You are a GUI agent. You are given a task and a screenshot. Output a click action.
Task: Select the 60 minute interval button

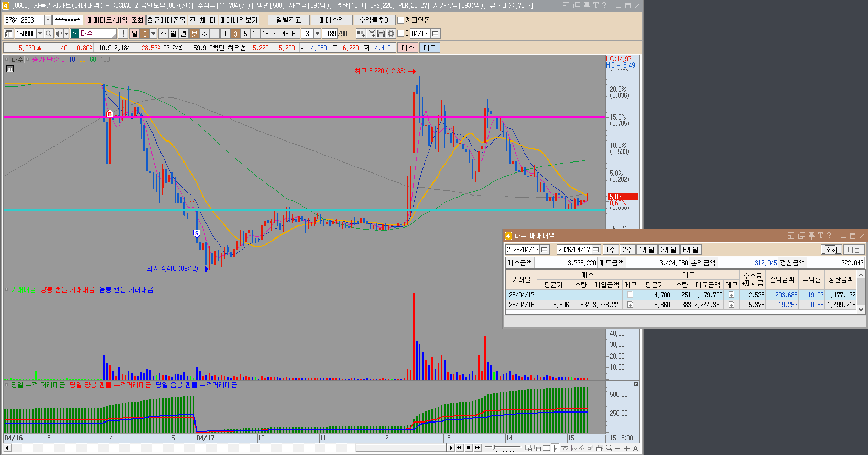coord(295,34)
